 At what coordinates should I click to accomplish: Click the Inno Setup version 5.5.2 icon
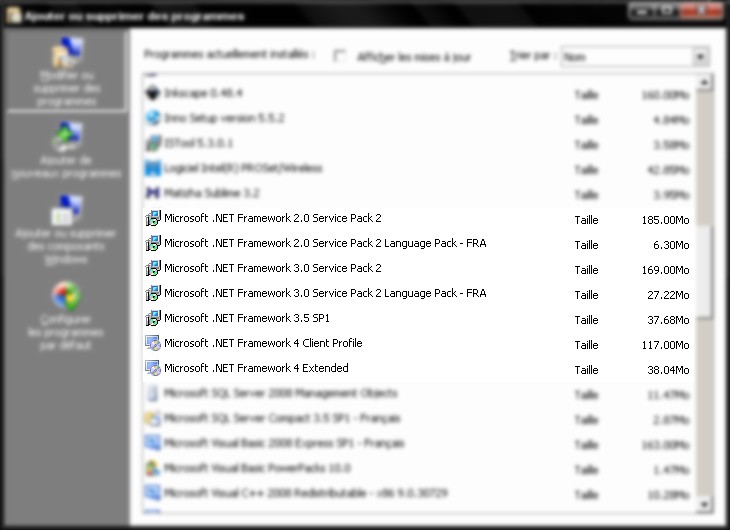coord(153,118)
